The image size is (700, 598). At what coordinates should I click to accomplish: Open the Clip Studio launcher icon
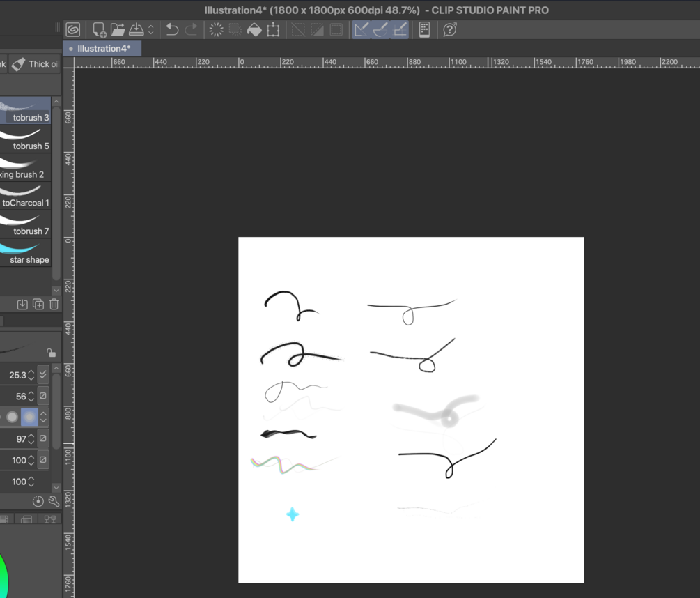coord(72,29)
